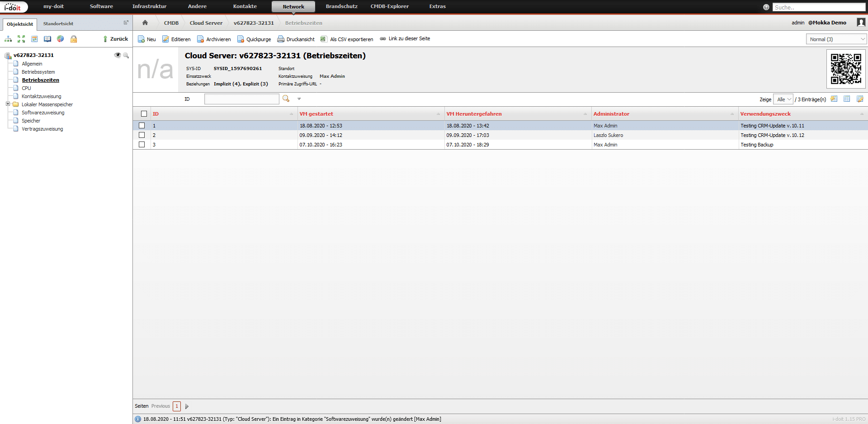Click the edit list configuration pencil icon
Screen dimensions: 868x424
[x=860, y=99]
